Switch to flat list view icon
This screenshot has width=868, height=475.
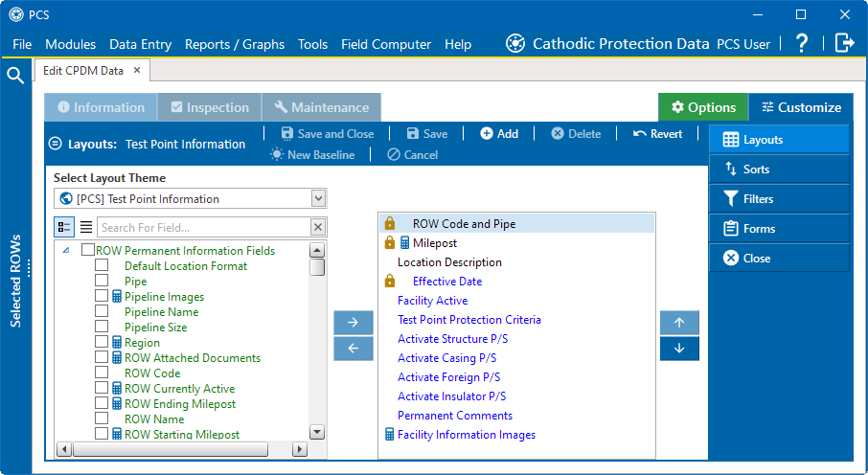click(85, 227)
